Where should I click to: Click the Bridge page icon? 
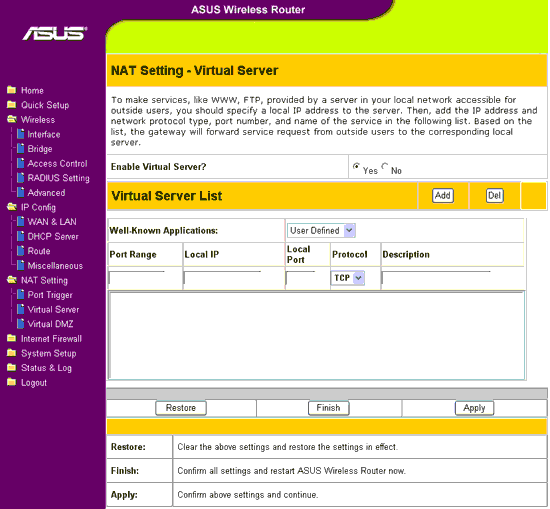[21, 149]
